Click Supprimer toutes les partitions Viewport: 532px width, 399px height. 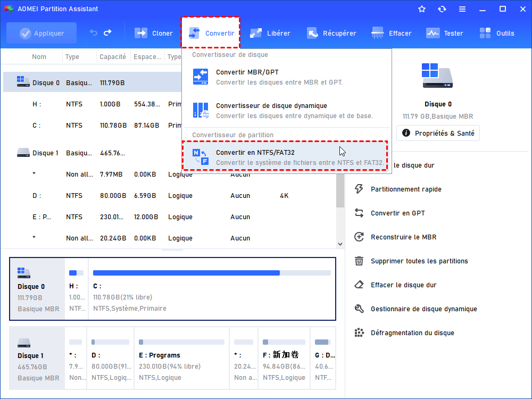click(419, 261)
